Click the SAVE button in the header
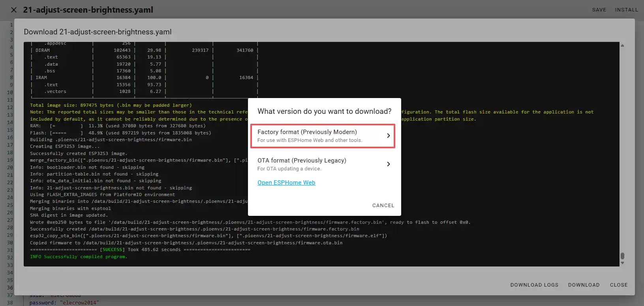 coord(599,10)
